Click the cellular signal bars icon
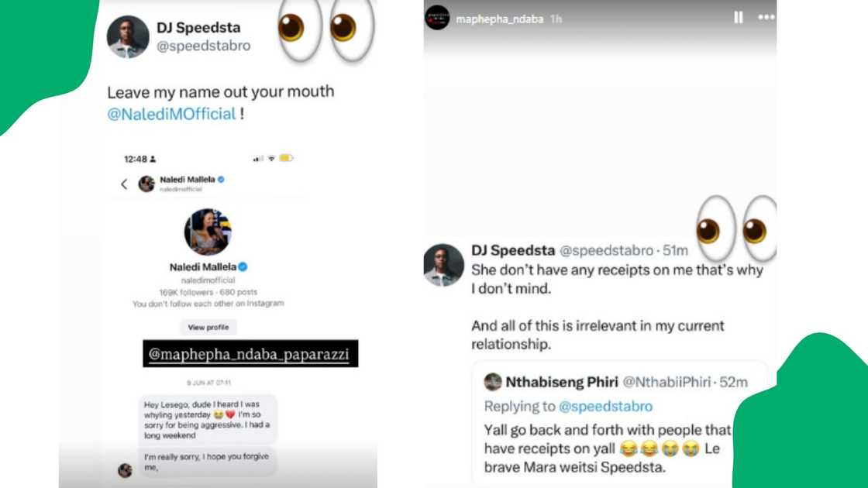Image resolution: width=868 pixels, height=488 pixels. 256,156
